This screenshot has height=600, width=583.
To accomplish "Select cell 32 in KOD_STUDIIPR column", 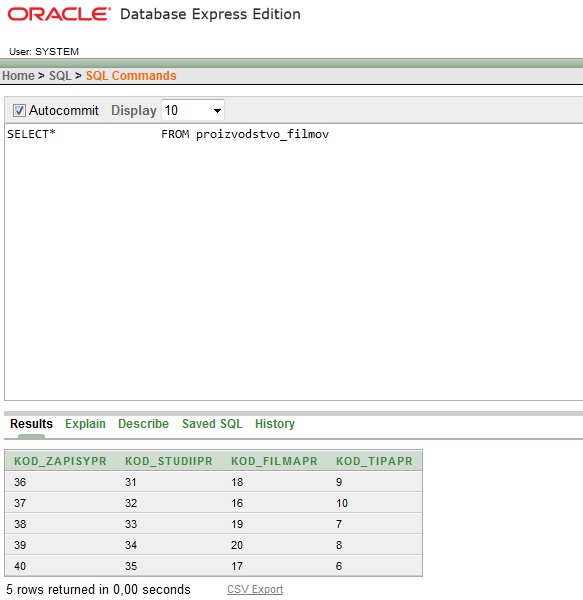I will coord(131,503).
